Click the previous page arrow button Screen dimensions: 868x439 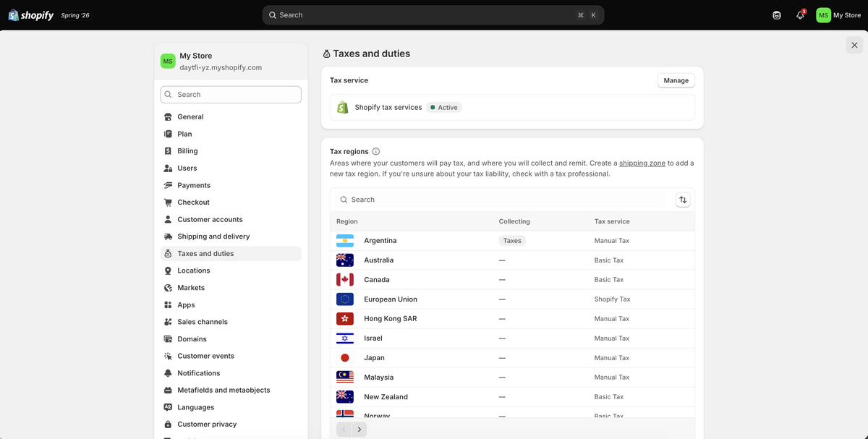click(x=344, y=430)
